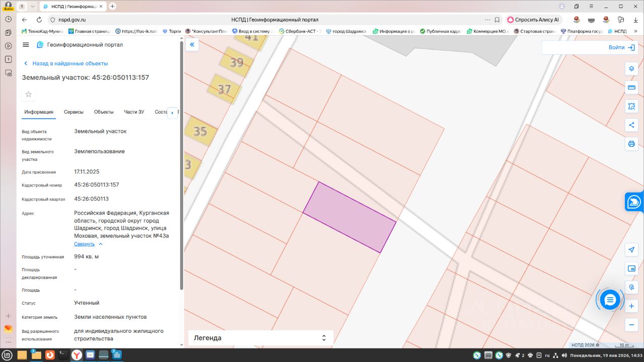Open the ТехноКад bookmark
This screenshot has width=644, height=362.
click(43, 31)
